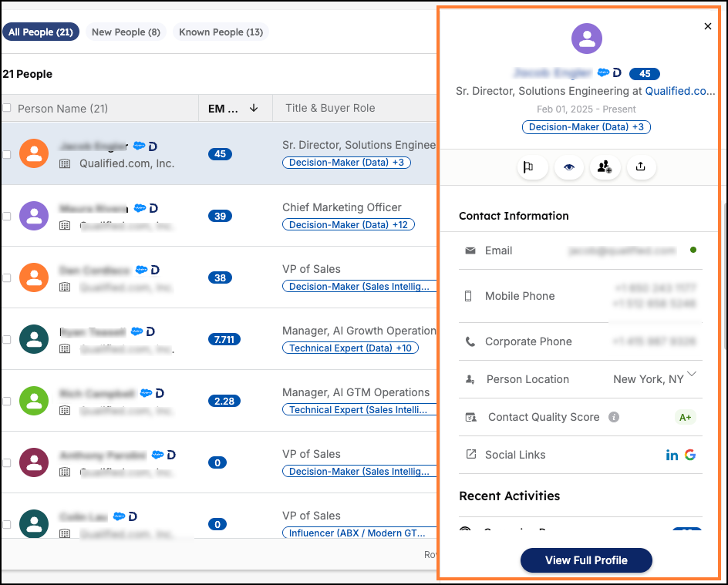Click the avatar of the Chief Marketing Officer
Screen dimensions: 728x585
(x=34, y=216)
